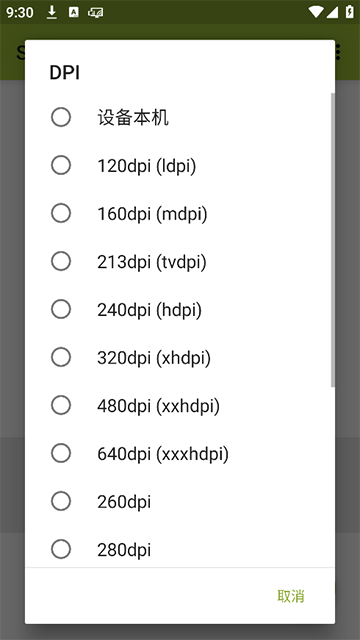Image resolution: width=360 pixels, height=640 pixels.
Task: Select 320dpi (xhdpi) option
Action: tap(180, 358)
